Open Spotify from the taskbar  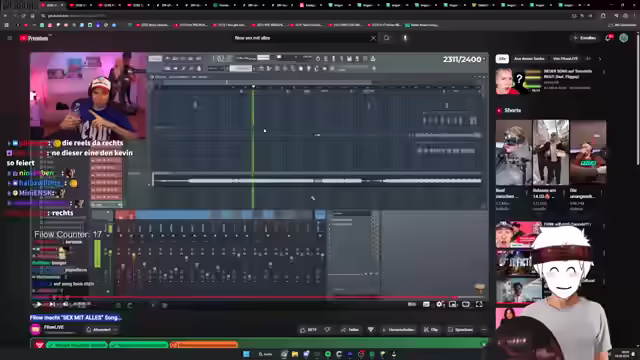(x=328, y=354)
